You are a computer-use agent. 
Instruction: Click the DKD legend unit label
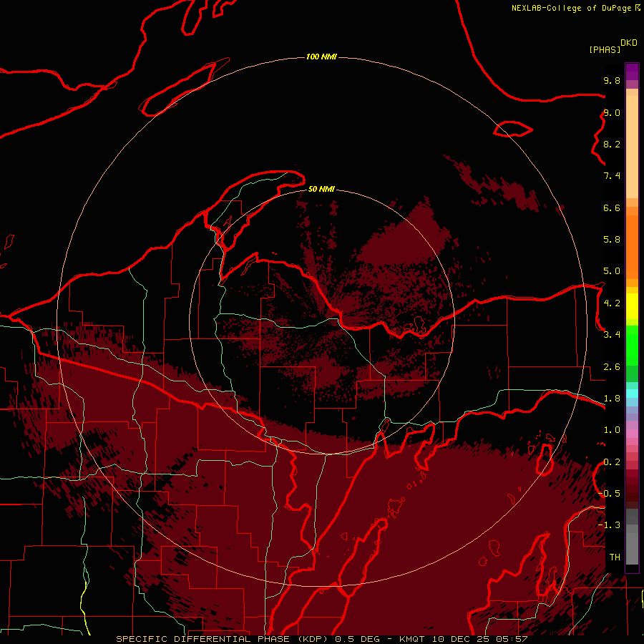pos(629,43)
